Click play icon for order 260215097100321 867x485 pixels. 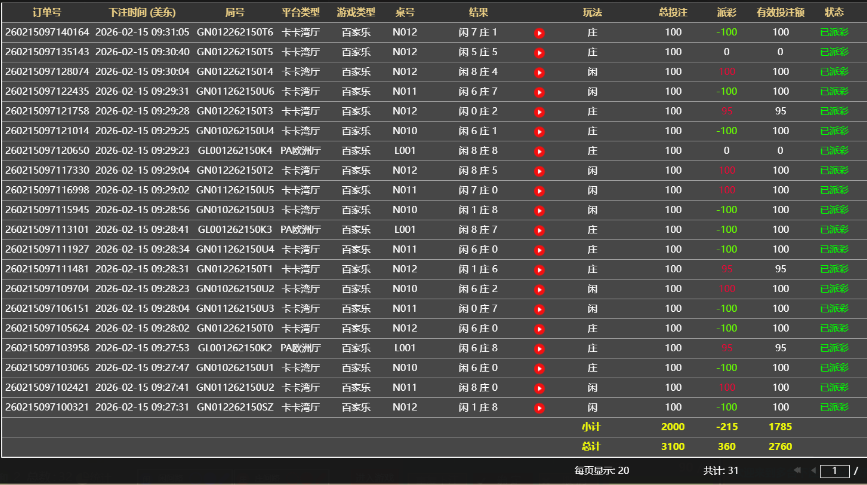(539, 408)
